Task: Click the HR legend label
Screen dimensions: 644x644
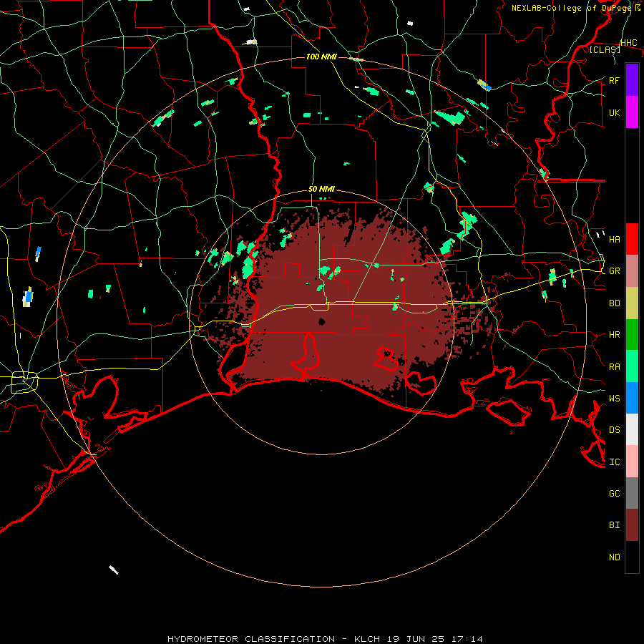Action: pyautogui.click(x=614, y=335)
